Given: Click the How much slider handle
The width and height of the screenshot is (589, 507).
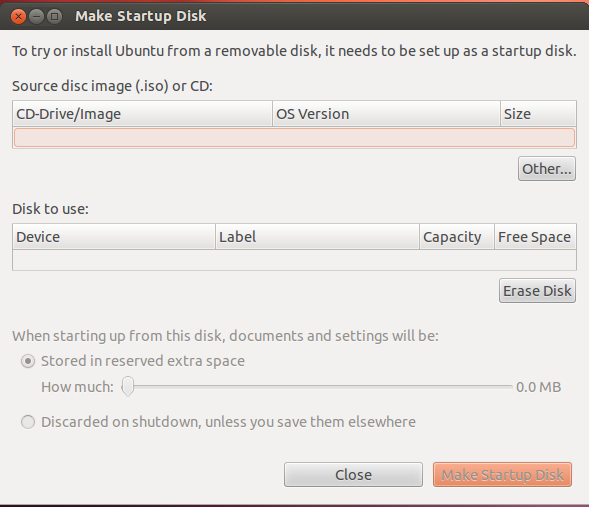Looking at the screenshot, I should pyautogui.click(x=128, y=386).
